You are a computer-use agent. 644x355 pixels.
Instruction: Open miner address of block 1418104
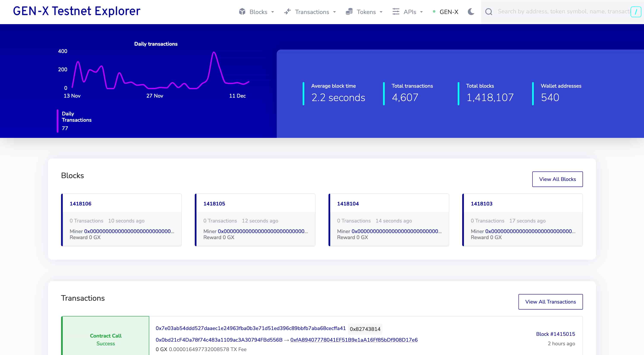[x=397, y=231]
